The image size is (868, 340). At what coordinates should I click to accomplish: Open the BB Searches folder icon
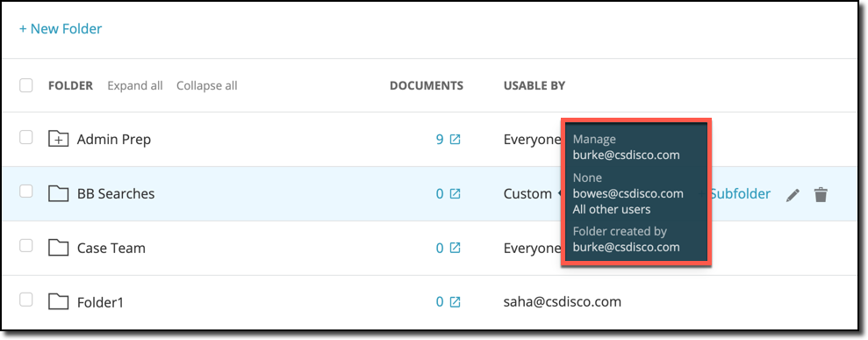pos(58,193)
